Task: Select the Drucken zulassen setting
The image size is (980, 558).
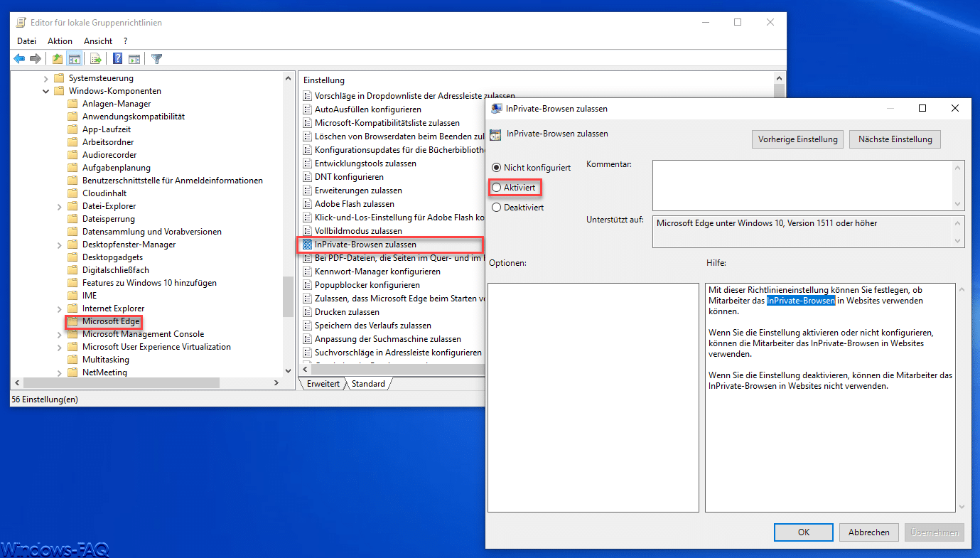Action: point(347,312)
